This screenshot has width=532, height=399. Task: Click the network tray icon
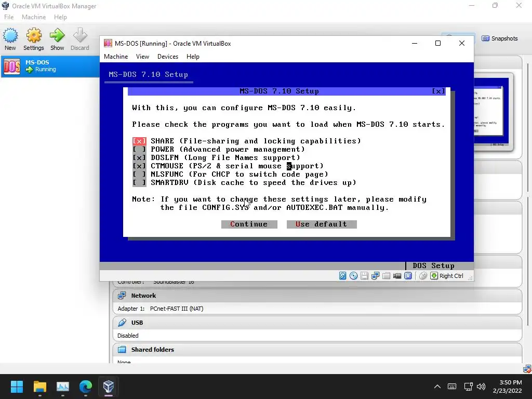(468, 387)
